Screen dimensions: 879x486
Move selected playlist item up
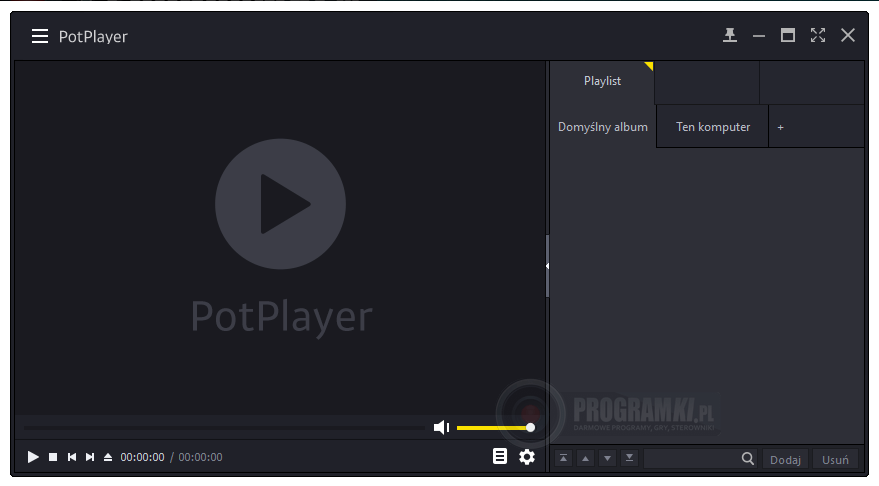pos(585,459)
